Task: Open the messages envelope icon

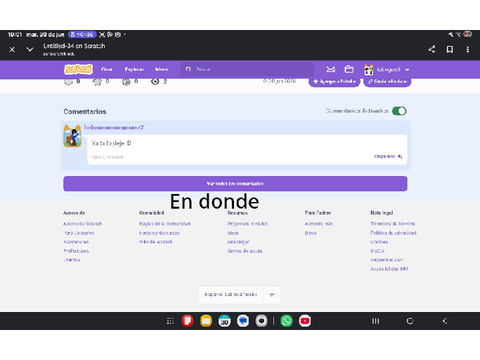Action: (330, 69)
